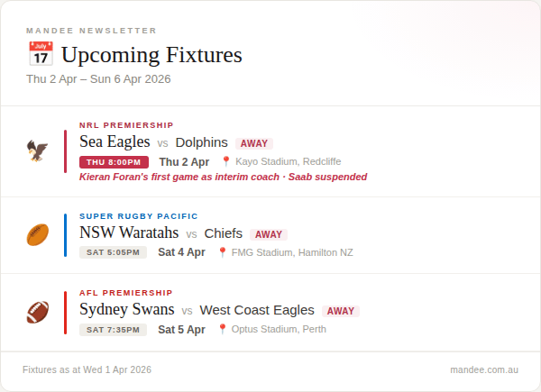Click the AWAY tag next to West Coast Eagles
Viewport: 541px width, 392px height.
click(341, 311)
